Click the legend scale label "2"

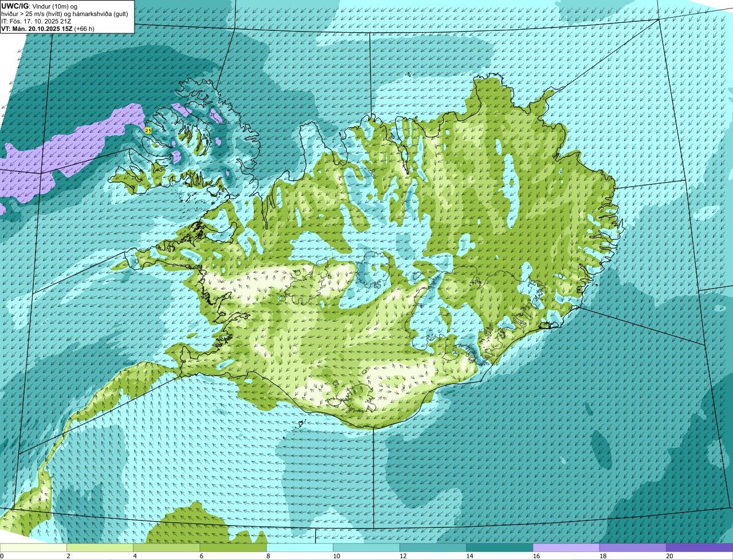tap(68, 556)
